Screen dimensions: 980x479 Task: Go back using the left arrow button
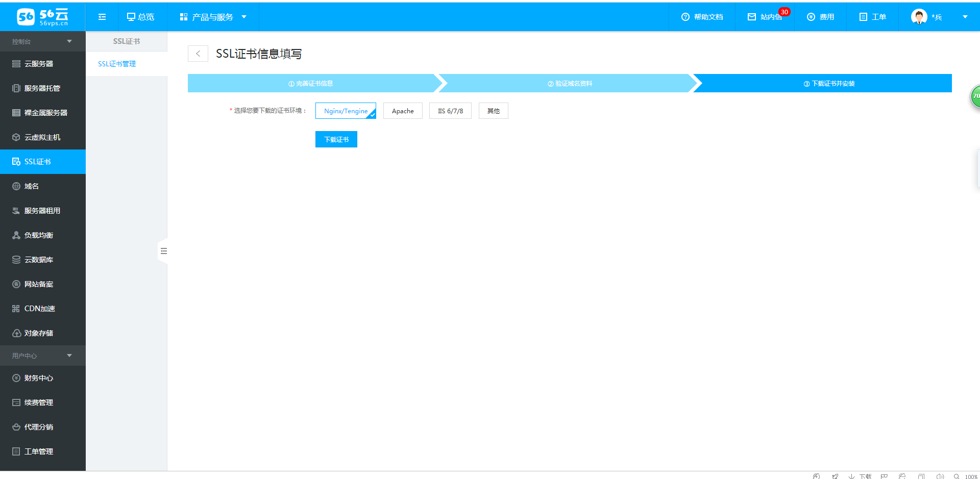pyautogui.click(x=198, y=54)
